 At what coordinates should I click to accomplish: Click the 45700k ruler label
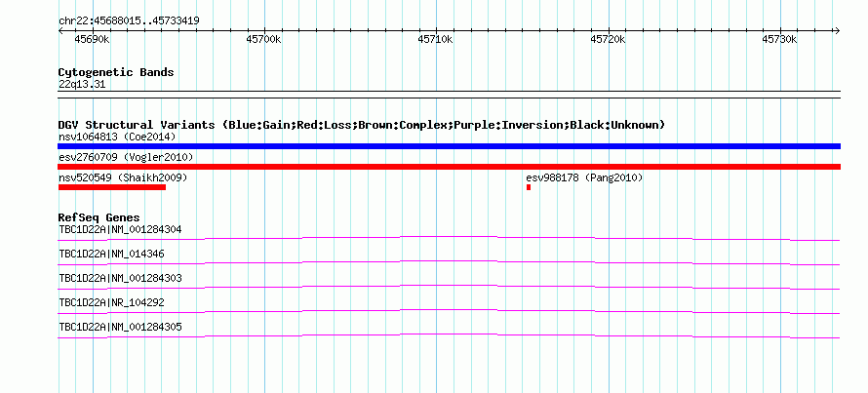pos(264,39)
